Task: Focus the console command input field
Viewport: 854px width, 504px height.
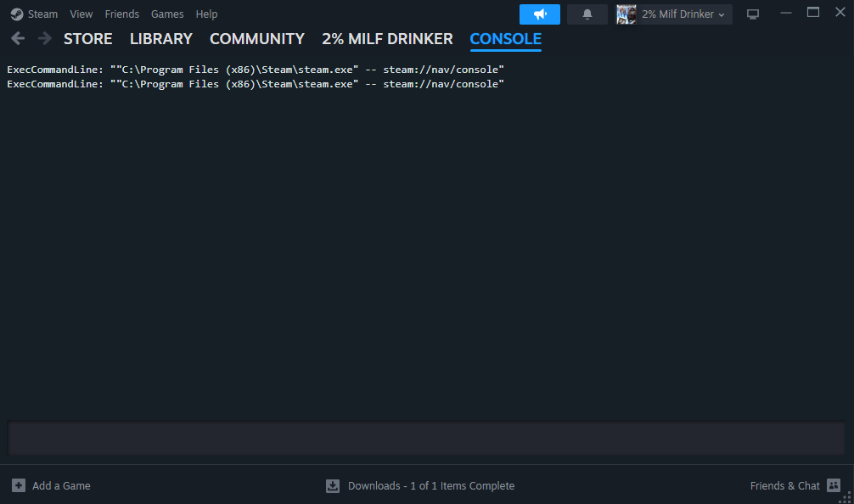Action: [426, 438]
